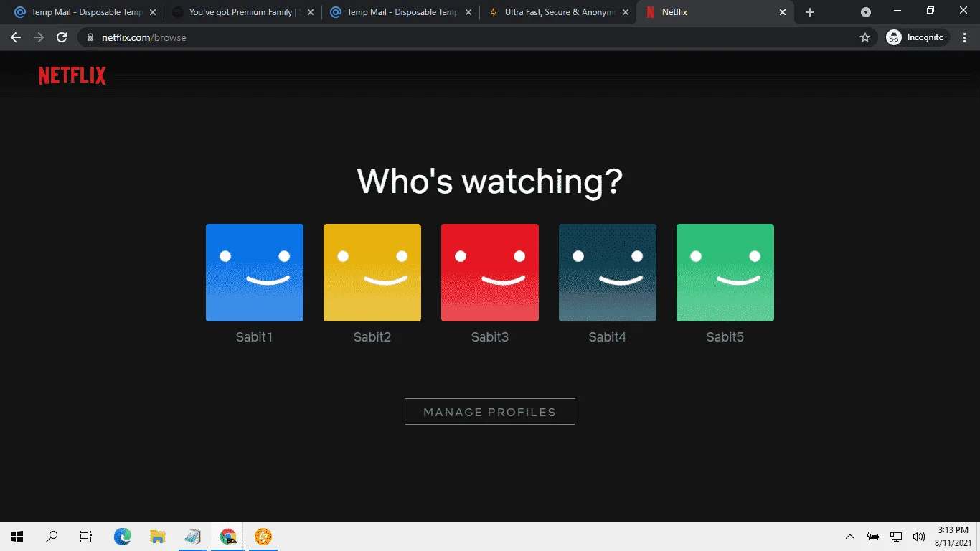The image size is (980, 551).
Task: Click the Who's watching? heading
Action: tap(490, 181)
